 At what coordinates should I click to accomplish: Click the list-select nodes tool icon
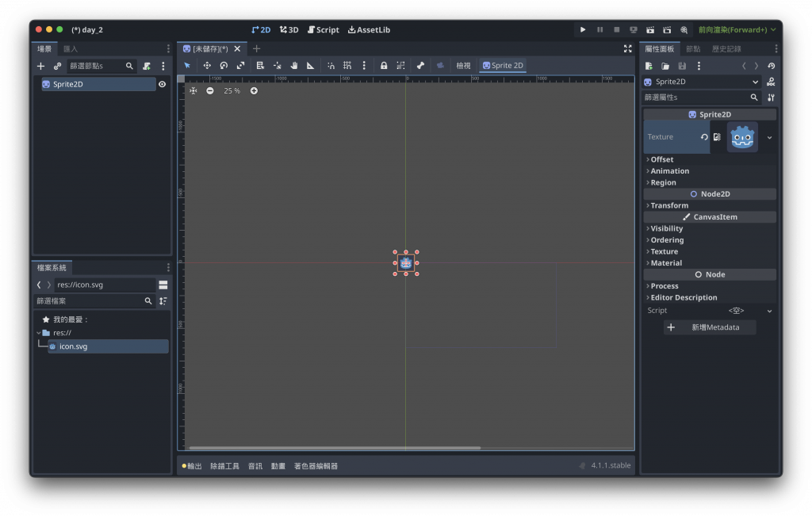[260, 65]
